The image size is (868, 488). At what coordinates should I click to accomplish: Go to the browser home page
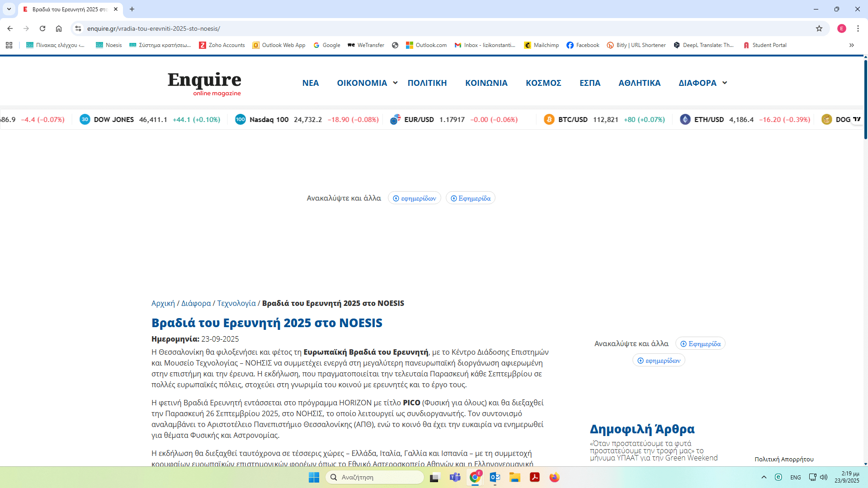point(59,28)
